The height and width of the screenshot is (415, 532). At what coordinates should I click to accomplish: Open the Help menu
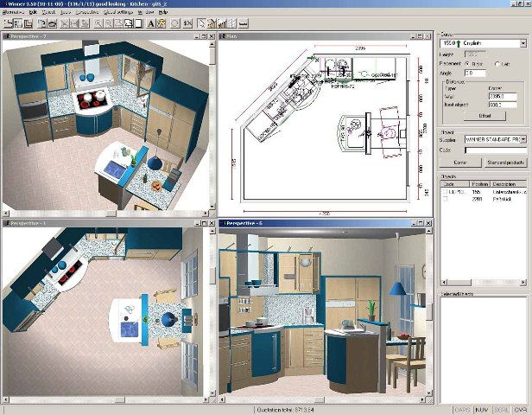pyautogui.click(x=163, y=12)
